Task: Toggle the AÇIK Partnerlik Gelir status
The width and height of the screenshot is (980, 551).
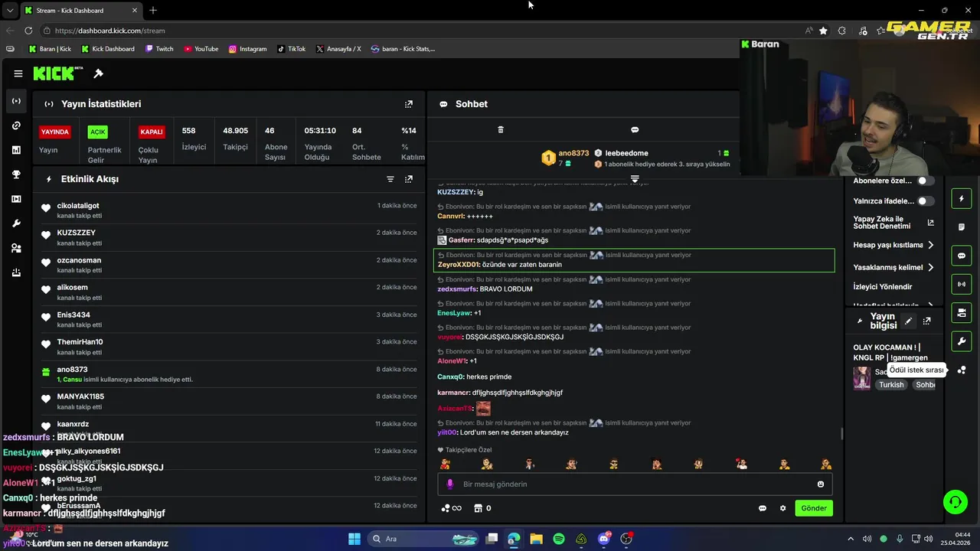Action: pyautogui.click(x=97, y=132)
